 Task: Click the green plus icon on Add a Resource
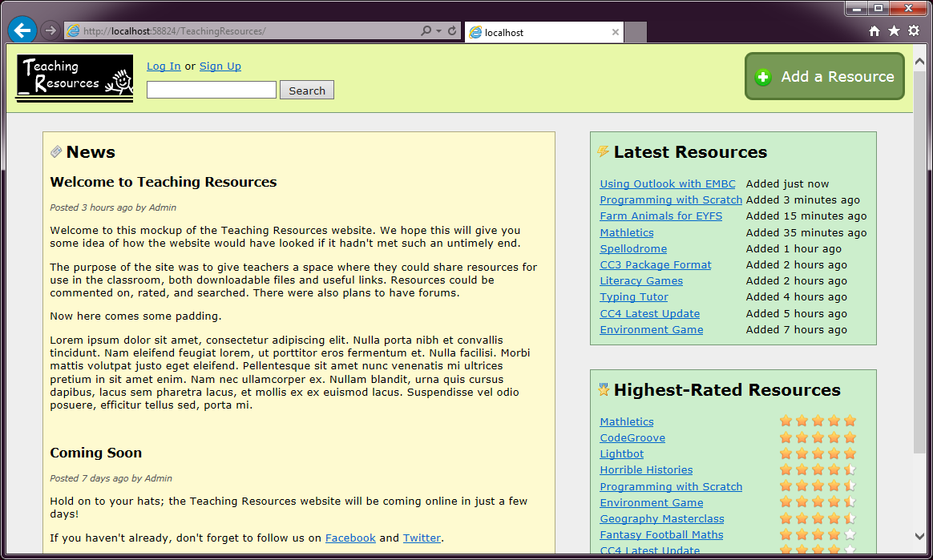point(763,77)
